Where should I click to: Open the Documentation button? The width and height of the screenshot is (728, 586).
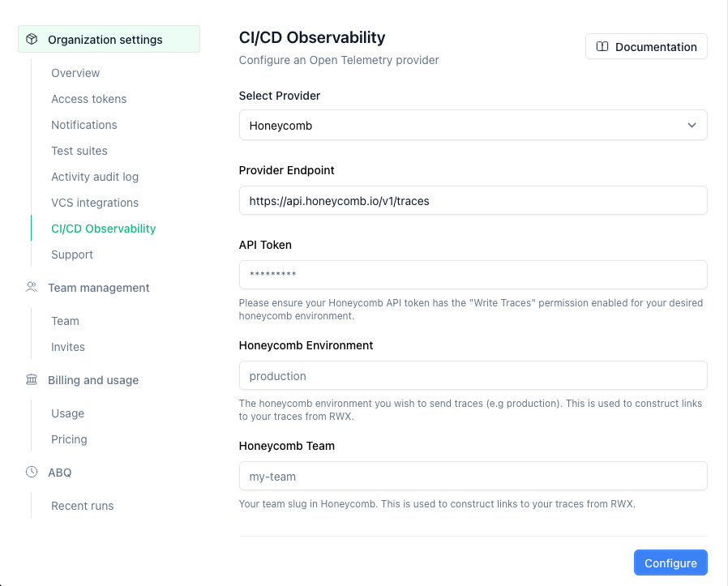tap(646, 47)
